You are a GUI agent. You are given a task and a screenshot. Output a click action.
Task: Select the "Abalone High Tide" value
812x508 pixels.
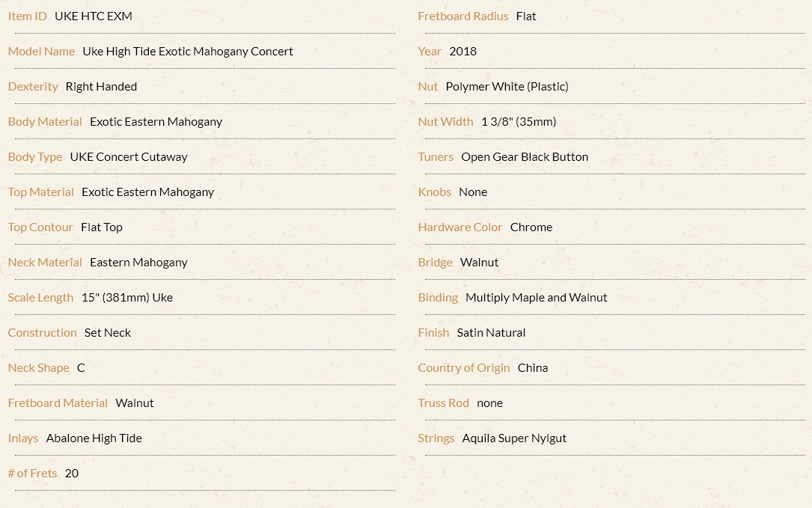pos(94,438)
